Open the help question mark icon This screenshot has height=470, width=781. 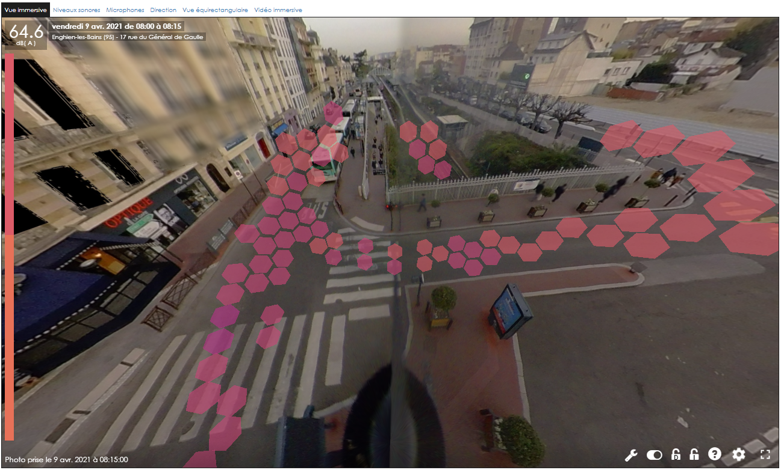715,454
